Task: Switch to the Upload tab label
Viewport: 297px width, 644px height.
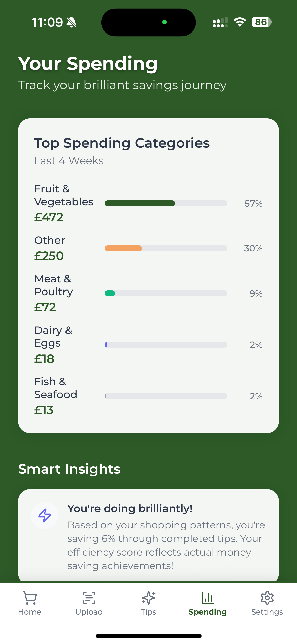Action: 89,612
